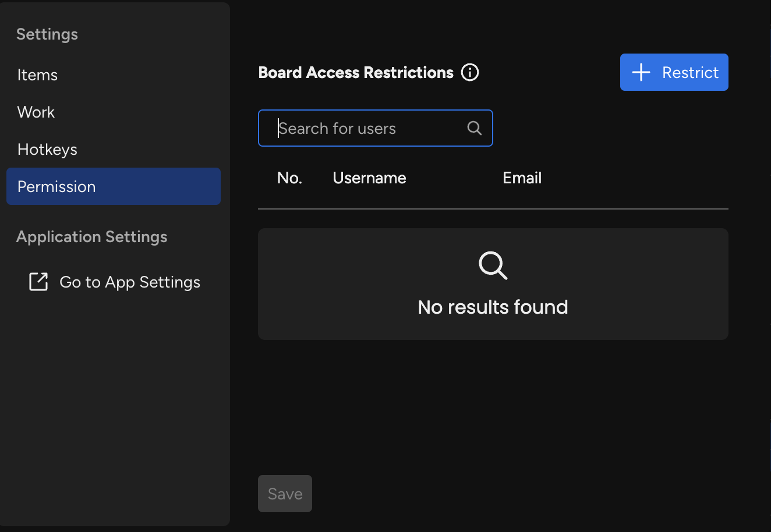Click the external link icon beside Go to App Settings
Screen dimensions: 771x532
(38, 282)
